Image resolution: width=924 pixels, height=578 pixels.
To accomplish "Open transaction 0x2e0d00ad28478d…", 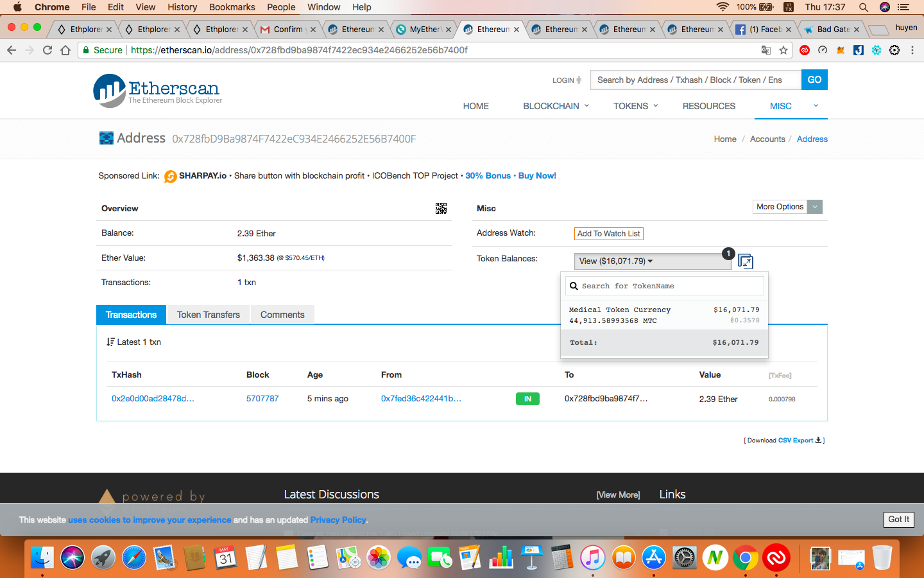I will [153, 399].
